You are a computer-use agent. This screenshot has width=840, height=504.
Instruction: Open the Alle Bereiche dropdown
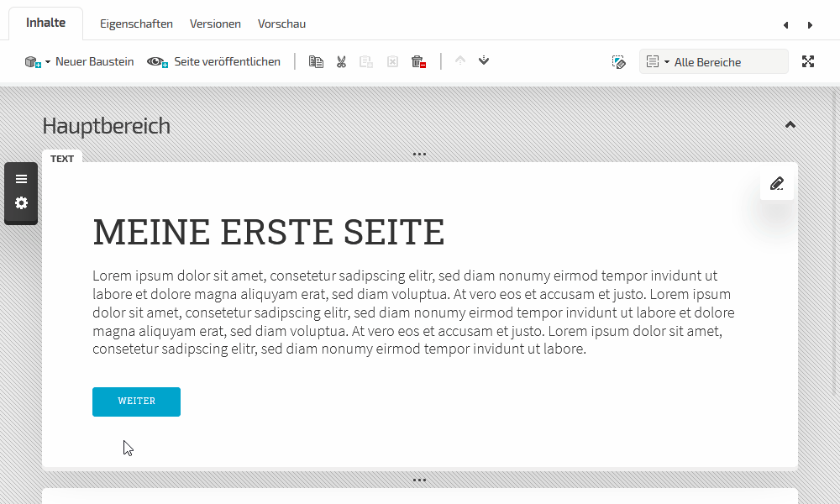(713, 61)
